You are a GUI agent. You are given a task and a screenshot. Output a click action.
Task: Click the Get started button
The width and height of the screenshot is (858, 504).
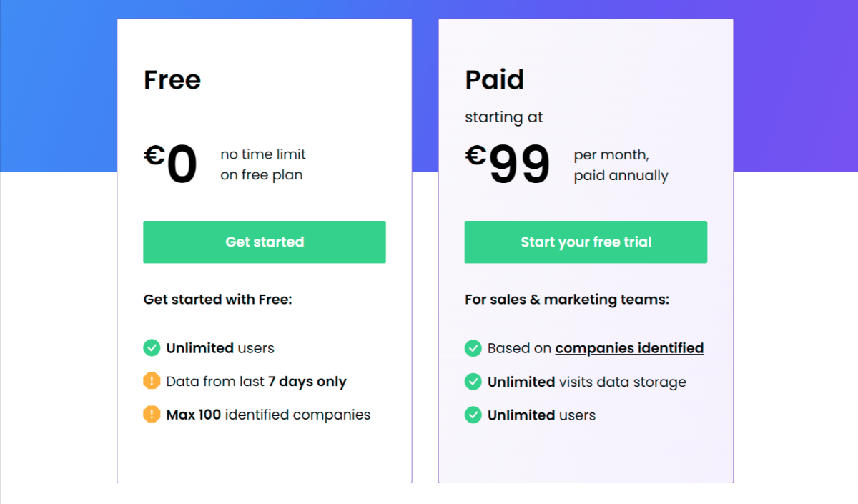(x=265, y=242)
